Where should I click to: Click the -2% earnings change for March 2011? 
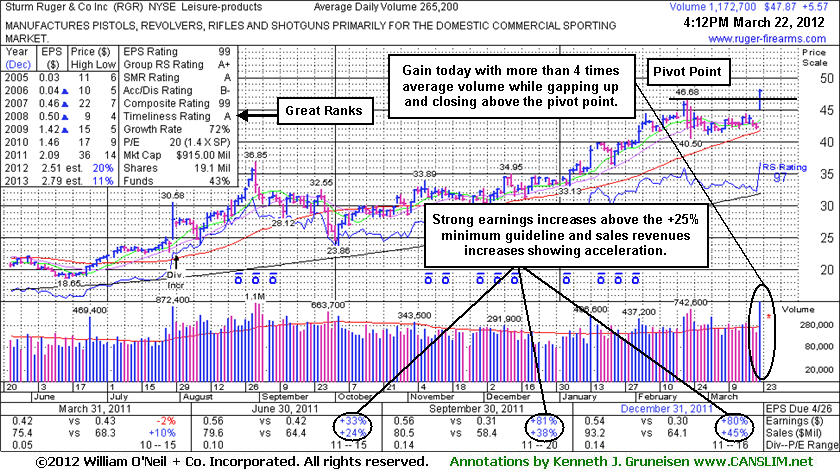pos(166,421)
